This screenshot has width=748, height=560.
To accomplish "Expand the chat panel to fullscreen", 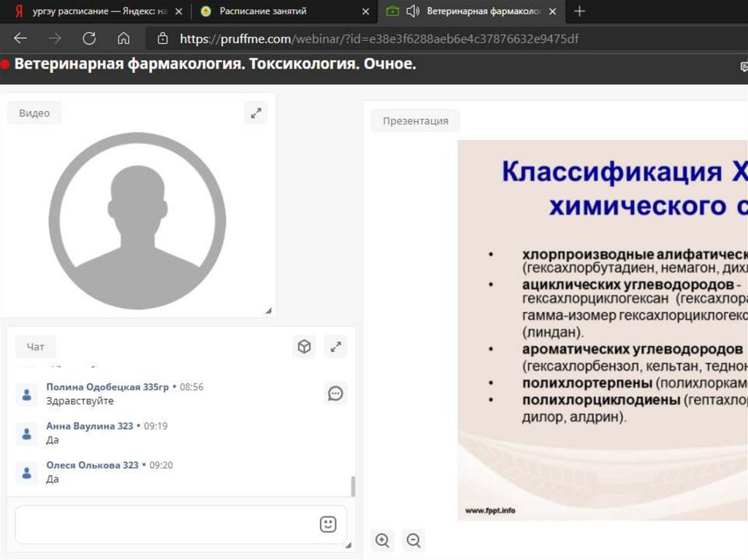I will 336,347.
